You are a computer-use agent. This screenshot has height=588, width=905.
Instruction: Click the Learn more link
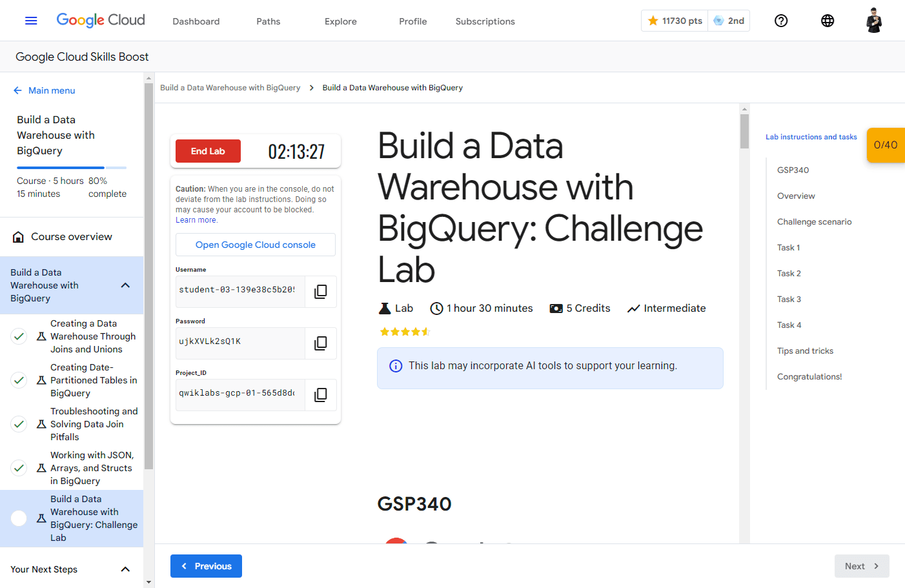pyautogui.click(x=196, y=220)
